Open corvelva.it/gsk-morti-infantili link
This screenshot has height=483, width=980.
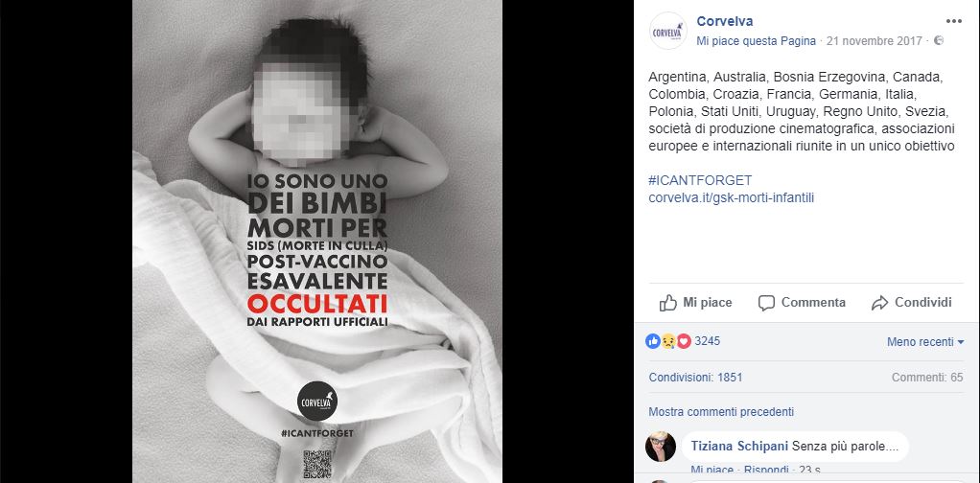732,198
